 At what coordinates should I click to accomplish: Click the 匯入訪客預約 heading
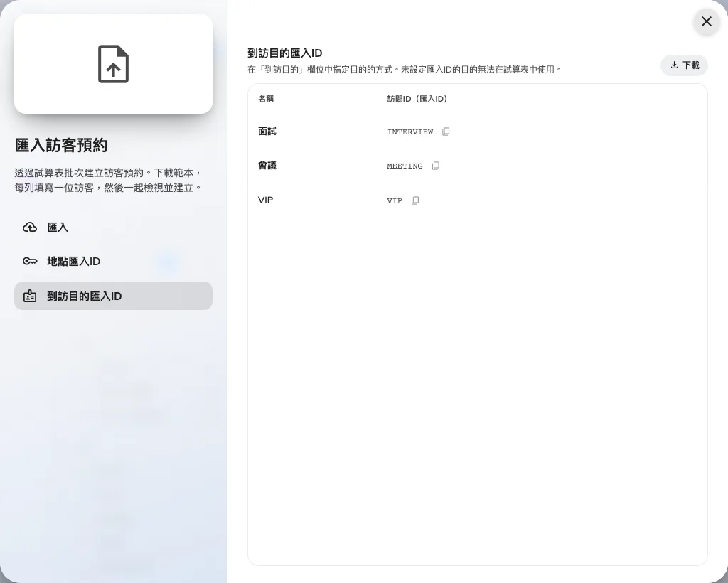[x=61, y=145]
